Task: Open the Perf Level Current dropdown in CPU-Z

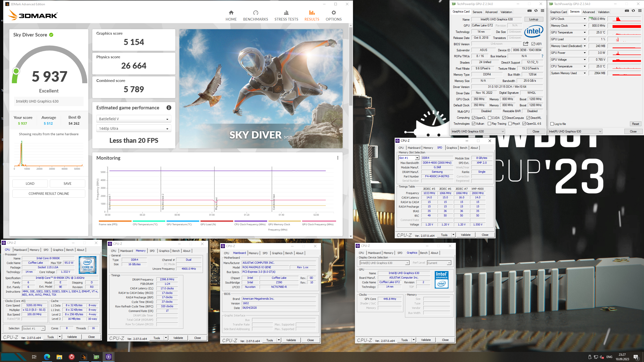Action: pos(439,263)
